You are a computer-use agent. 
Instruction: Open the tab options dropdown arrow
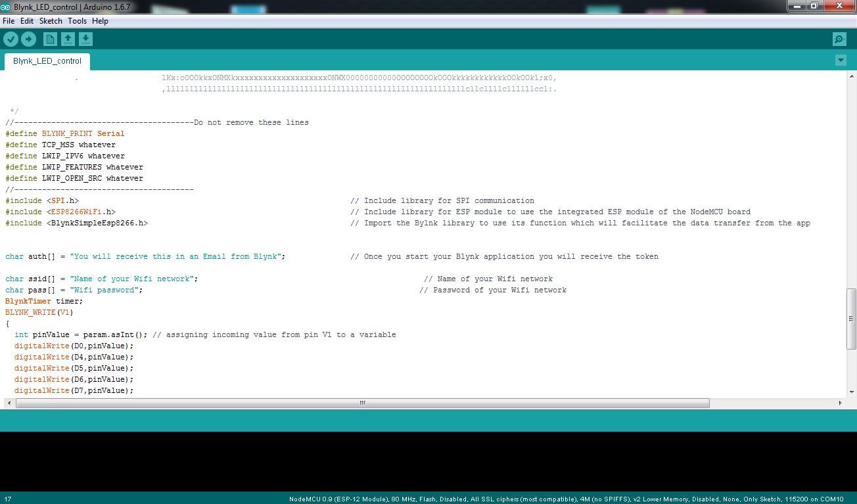(x=840, y=60)
